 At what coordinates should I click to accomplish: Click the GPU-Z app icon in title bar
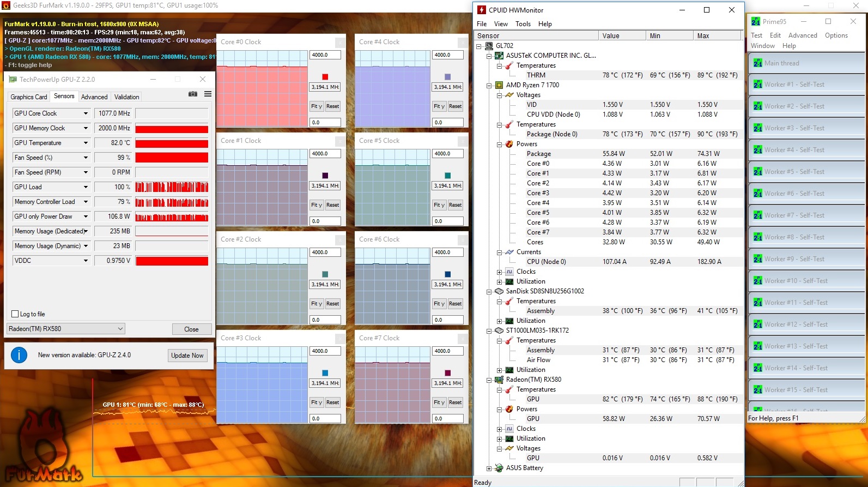(x=13, y=79)
